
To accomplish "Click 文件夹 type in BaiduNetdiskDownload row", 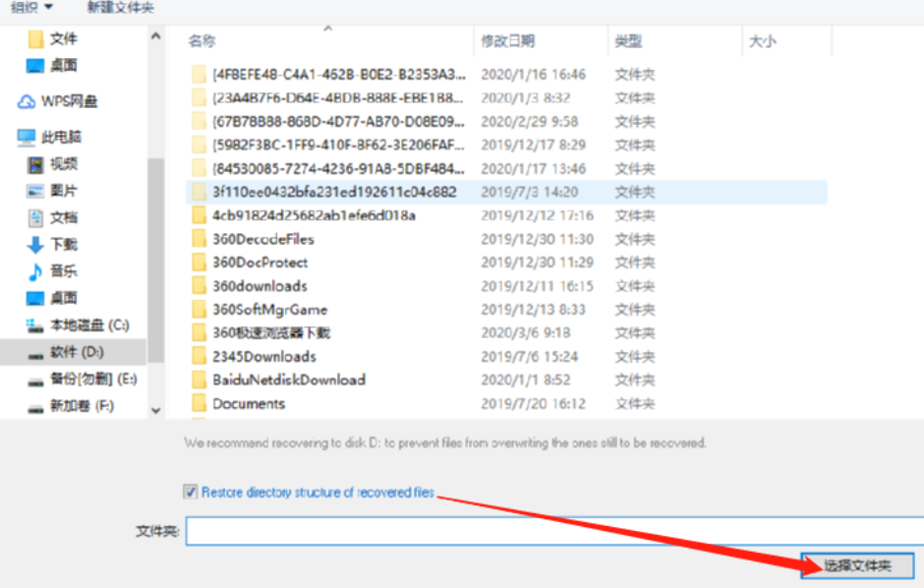I will 635,380.
